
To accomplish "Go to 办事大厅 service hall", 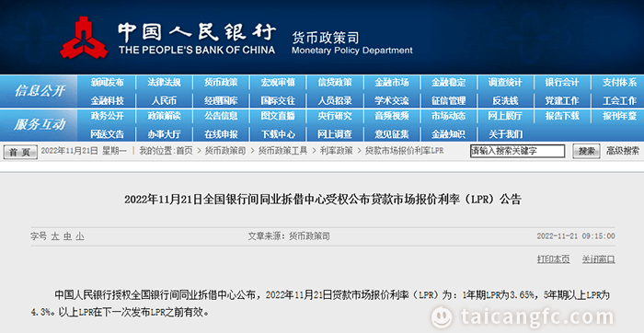I will pyautogui.click(x=165, y=134).
